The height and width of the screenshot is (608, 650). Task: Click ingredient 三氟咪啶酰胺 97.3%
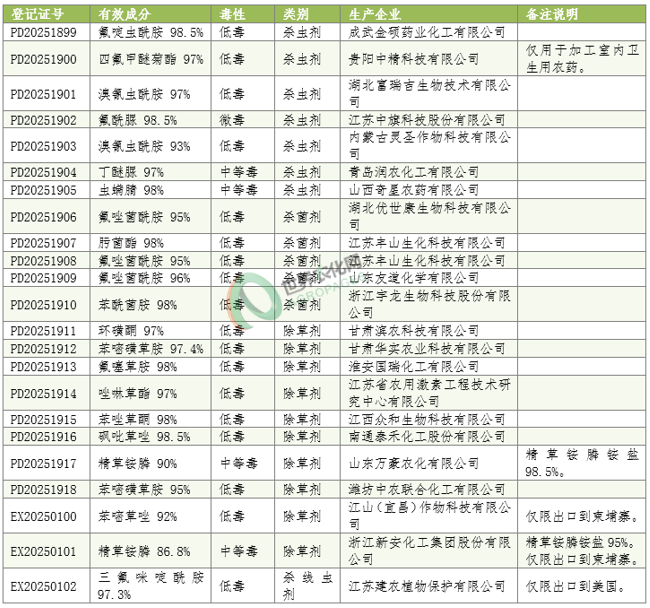(151, 586)
